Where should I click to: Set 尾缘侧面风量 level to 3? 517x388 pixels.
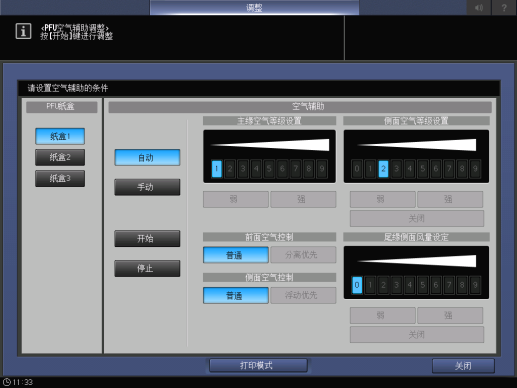coord(396,285)
